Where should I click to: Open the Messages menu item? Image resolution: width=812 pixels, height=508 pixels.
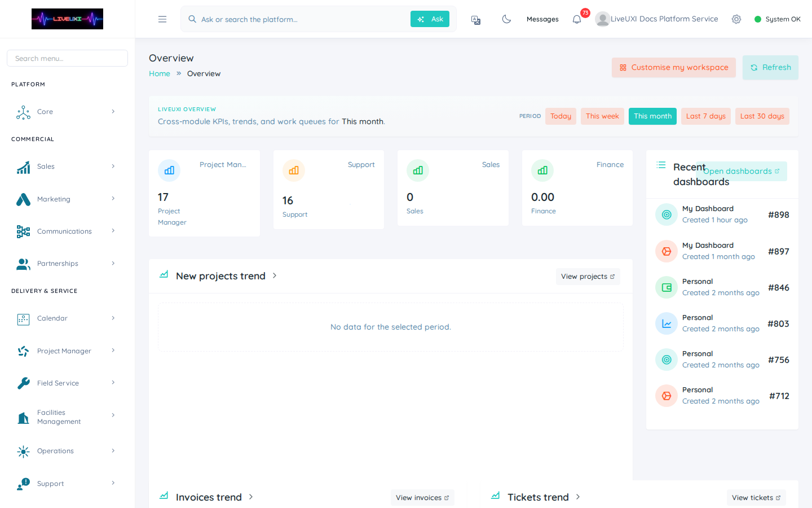tap(542, 19)
